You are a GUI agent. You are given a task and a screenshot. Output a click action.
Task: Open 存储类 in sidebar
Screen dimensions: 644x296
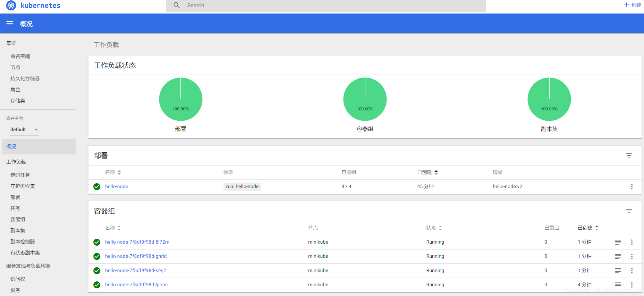[x=18, y=101]
